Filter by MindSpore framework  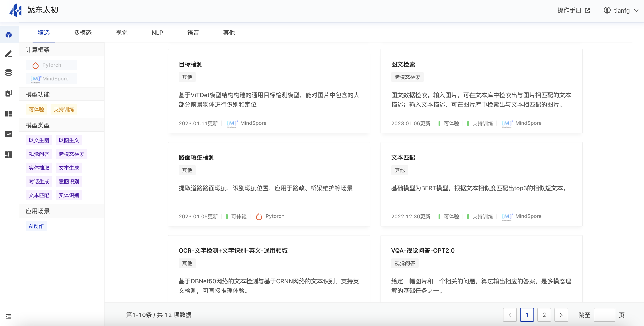[51, 78]
